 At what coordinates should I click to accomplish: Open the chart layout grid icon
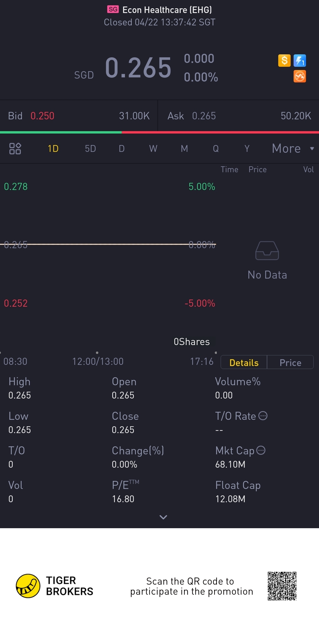click(15, 149)
